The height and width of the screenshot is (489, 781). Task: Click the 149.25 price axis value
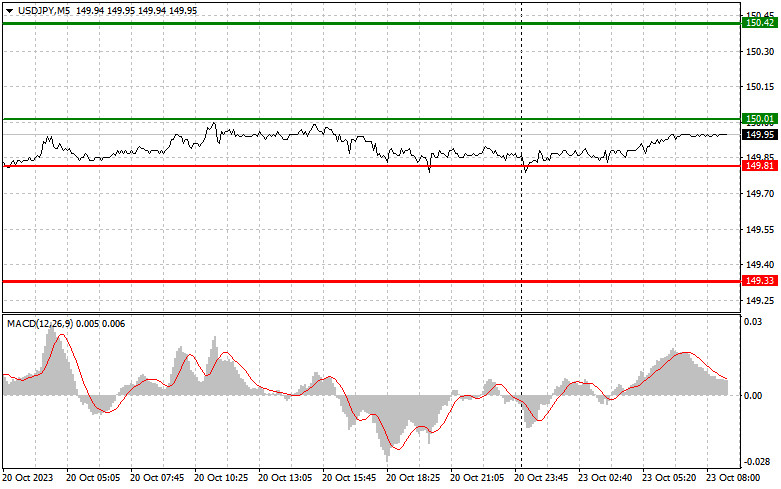760,301
